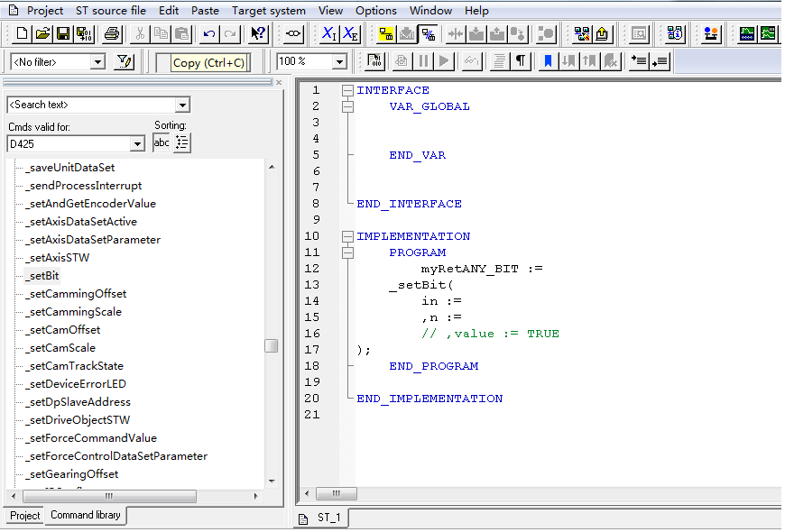The width and height of the screenshot is (785, 532).
Task: Click the Print icon
Action: [112, 34]
